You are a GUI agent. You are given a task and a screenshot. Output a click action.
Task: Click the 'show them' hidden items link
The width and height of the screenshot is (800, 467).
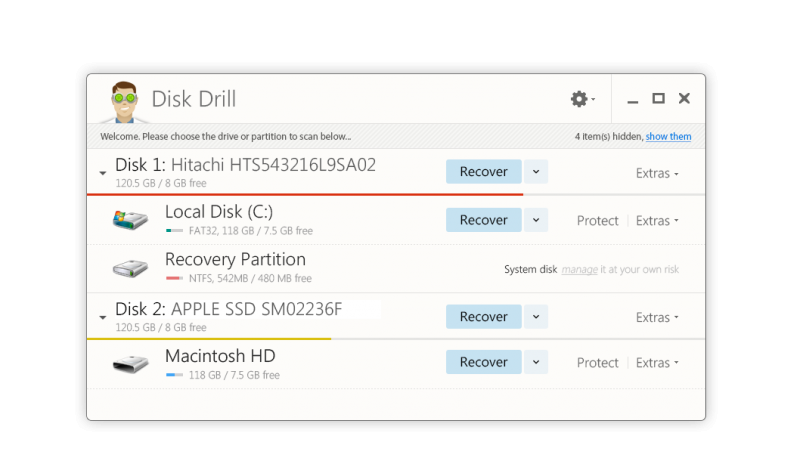tap(668, 136)
